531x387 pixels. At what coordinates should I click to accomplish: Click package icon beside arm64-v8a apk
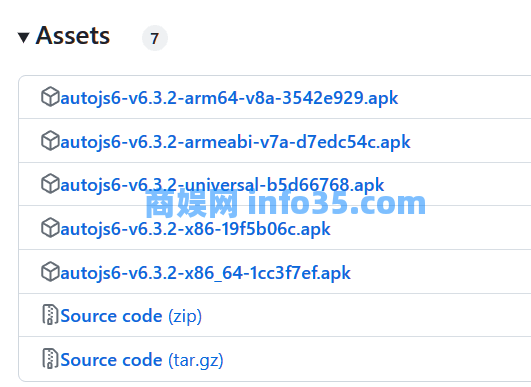pyautogui.click(x=50, y=96)
